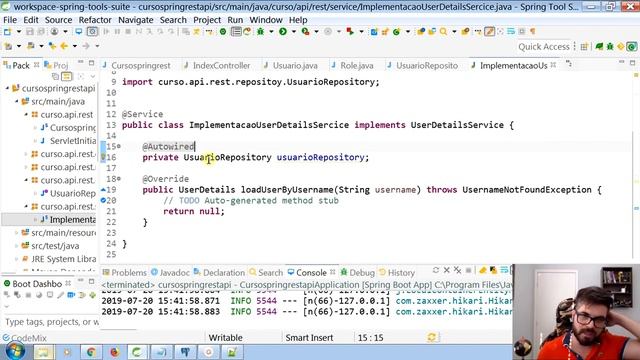The image size is (640, 360).
Task: Open the Refactor menu
Action: (x=95, y=20)
